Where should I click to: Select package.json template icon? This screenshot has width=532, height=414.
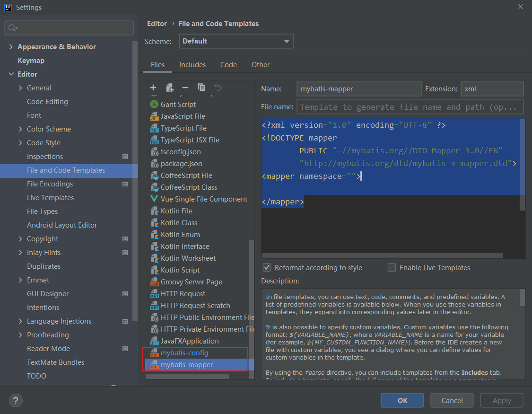pyautogui.click(x=154, y=164)
